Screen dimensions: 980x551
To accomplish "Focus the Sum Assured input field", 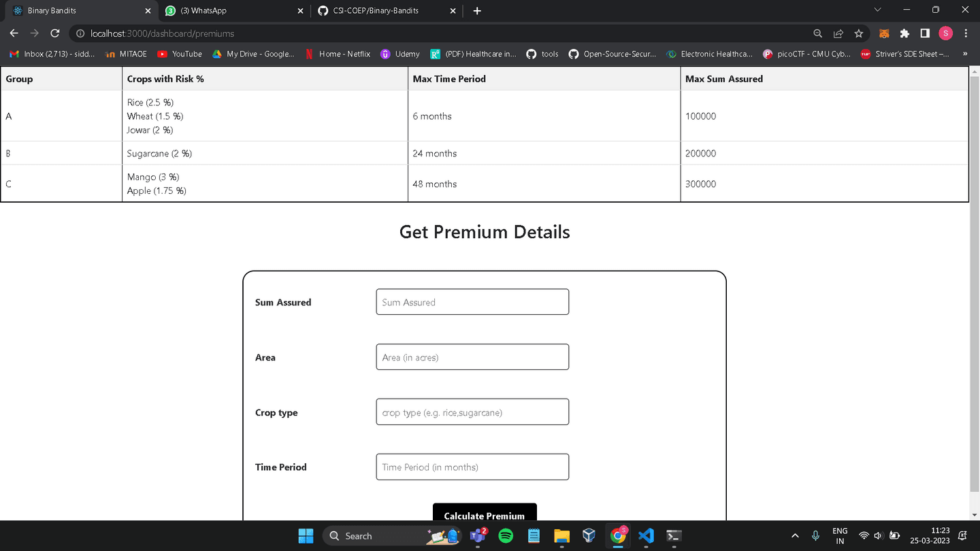I will (x=472, y=302).
